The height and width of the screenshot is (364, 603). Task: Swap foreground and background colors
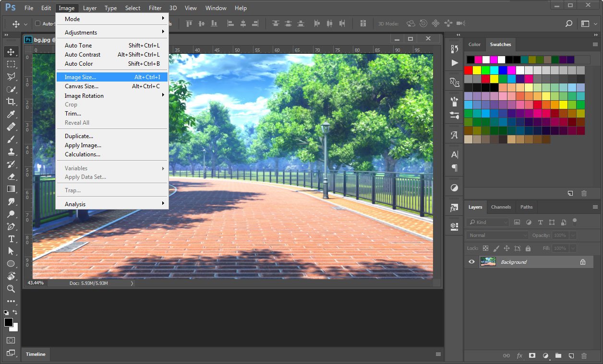15,312
